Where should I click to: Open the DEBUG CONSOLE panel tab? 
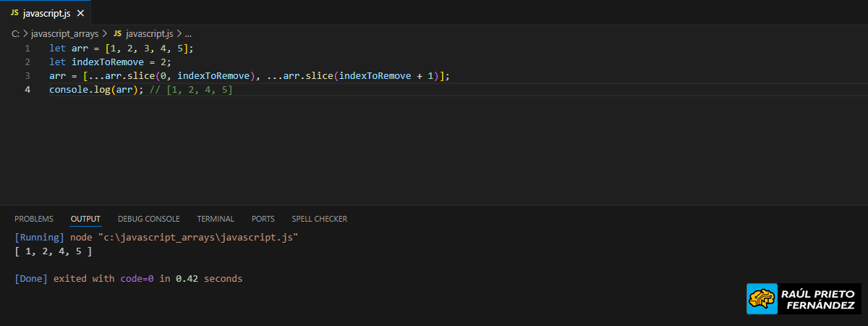point(148,219)
